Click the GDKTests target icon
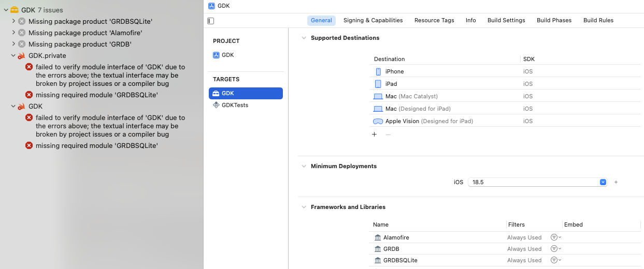Viewport: 644px width, 269px height. click(x=217, y=105)
